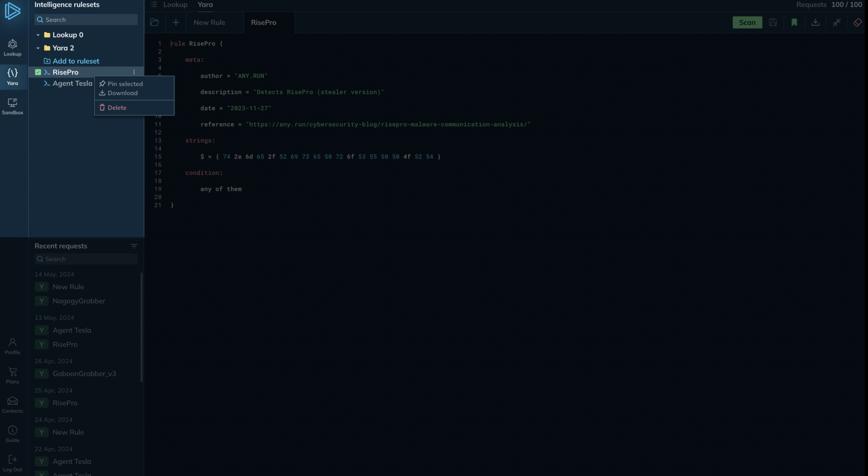Create a new rule with the plus icon

pos(175,22)
